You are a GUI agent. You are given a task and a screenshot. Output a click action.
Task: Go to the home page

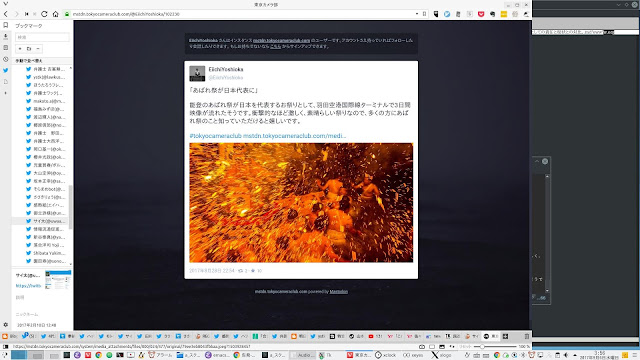click(x=56, y=14)
